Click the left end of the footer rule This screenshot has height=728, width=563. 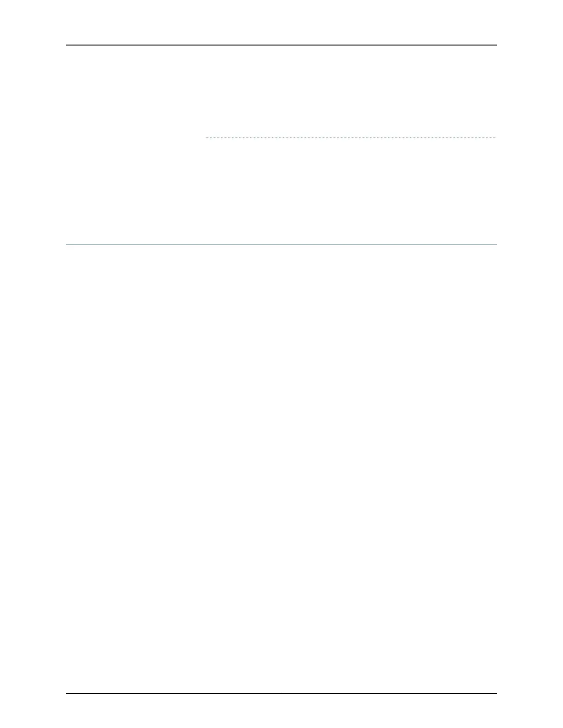(x=67, y=694)
